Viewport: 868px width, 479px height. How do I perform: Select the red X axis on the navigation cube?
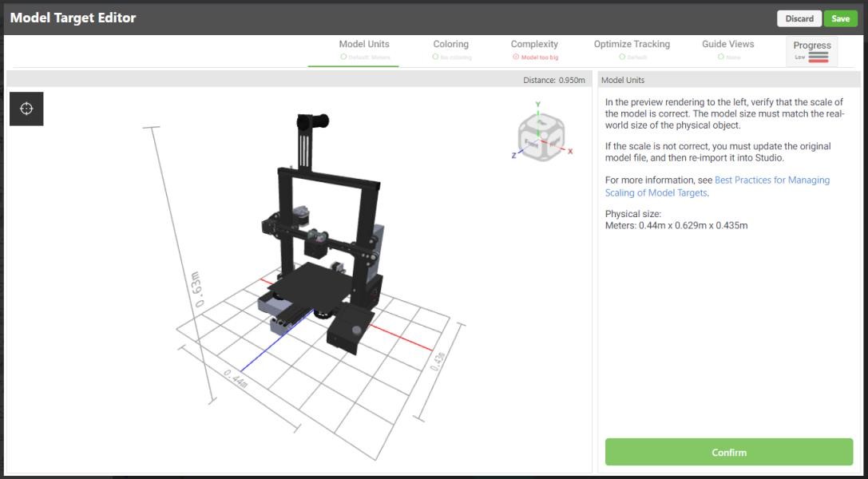click(x=570, y=152)
